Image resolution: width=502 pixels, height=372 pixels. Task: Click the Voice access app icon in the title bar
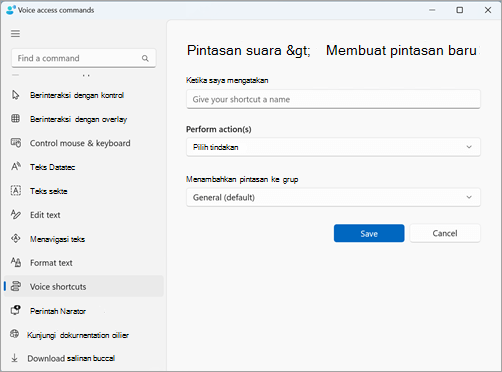[11, 10]
